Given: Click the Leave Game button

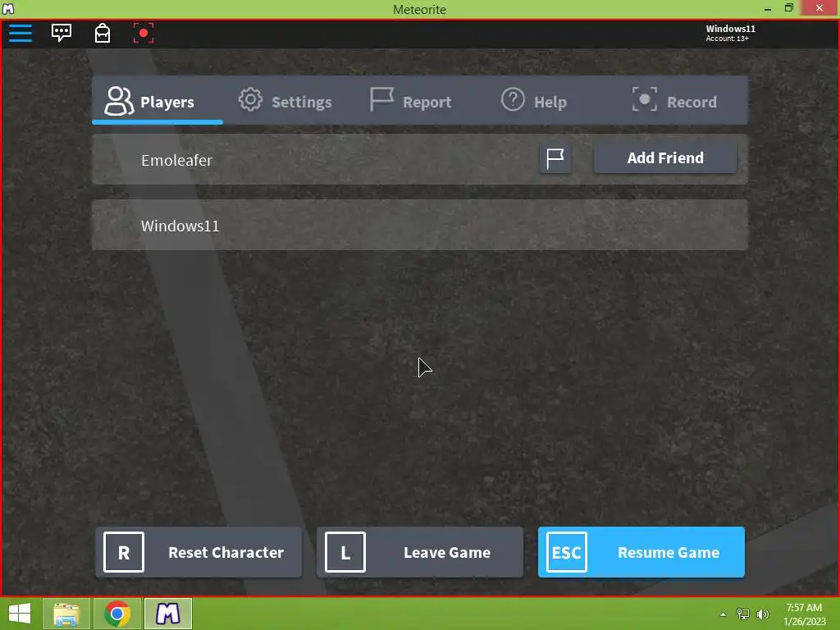Looking at the screenshot, I should 419,552.
